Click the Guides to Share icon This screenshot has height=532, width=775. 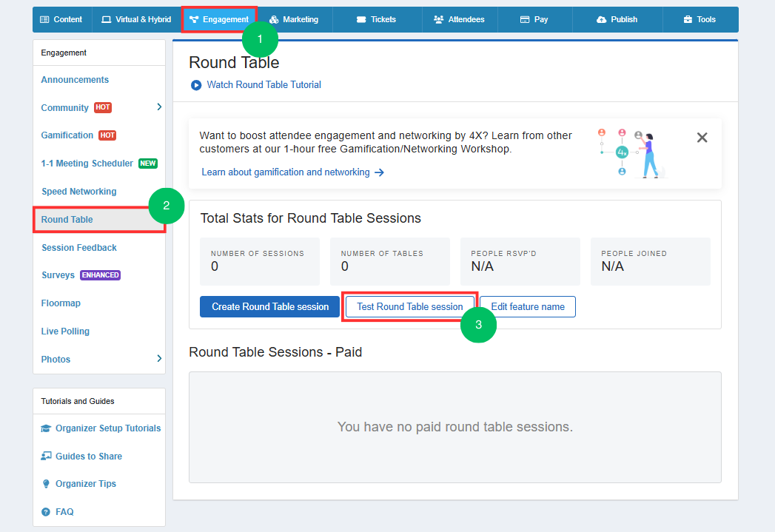[x=46, y=456]
